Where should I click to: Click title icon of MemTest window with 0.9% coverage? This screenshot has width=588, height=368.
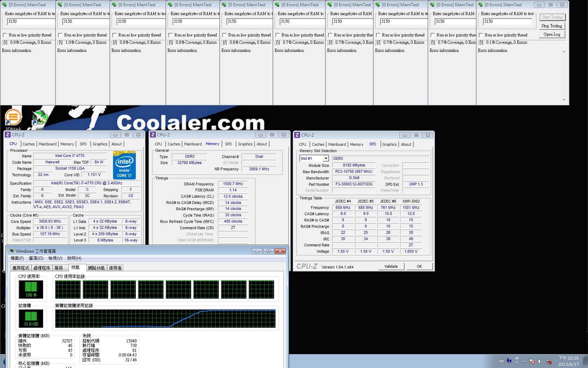point(5,5)
